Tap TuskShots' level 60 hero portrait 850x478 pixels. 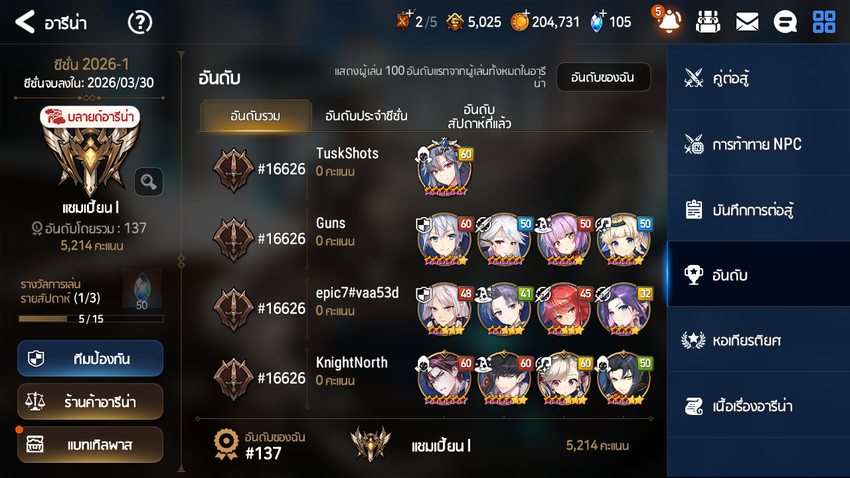444,169
